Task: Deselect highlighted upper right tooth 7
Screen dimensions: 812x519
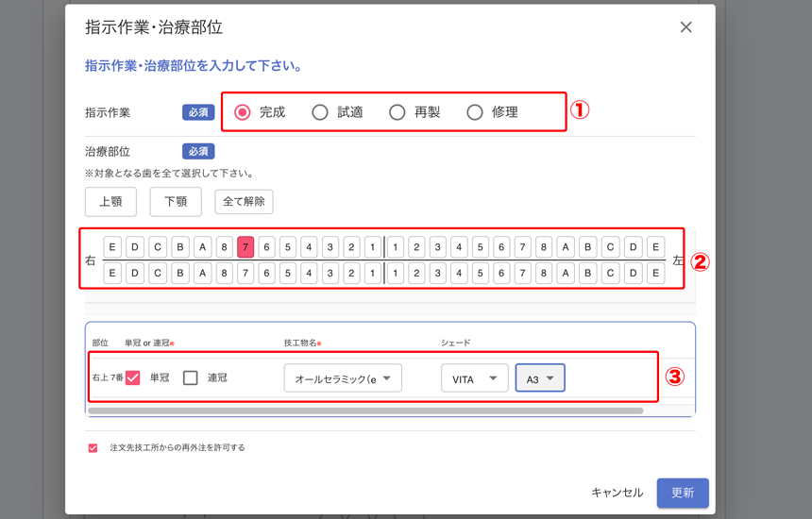Action: click(x=245, y=247)
